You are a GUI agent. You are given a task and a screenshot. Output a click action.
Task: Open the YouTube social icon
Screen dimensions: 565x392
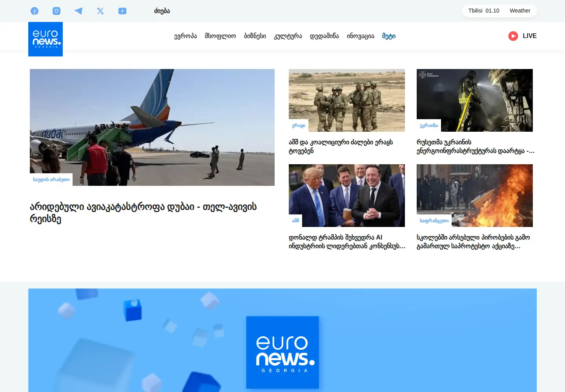[122, 11]
